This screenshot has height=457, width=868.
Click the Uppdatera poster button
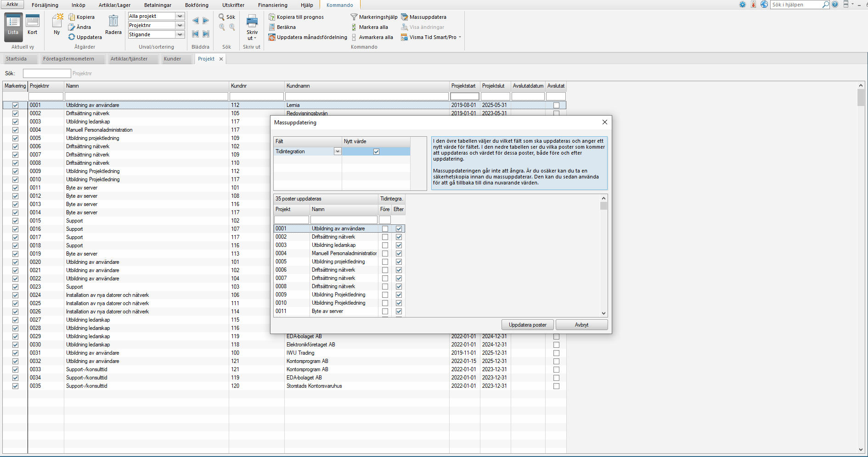point(527,325)
